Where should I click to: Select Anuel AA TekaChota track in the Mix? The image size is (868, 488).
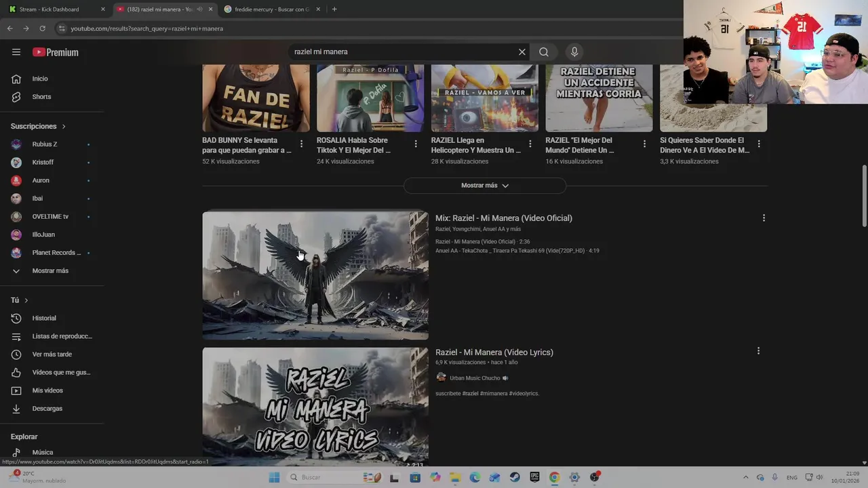[517, 251]
